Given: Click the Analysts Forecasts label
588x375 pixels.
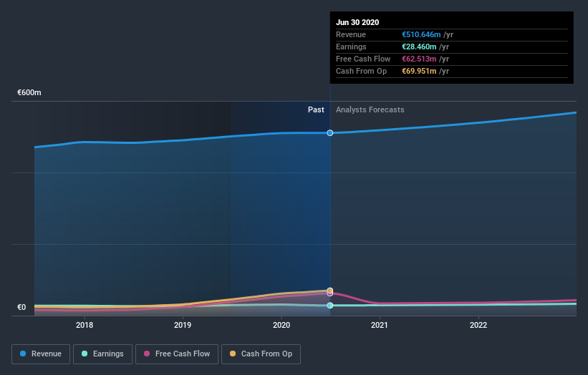Looking at the screenshot, I should [x=370, y=109].
